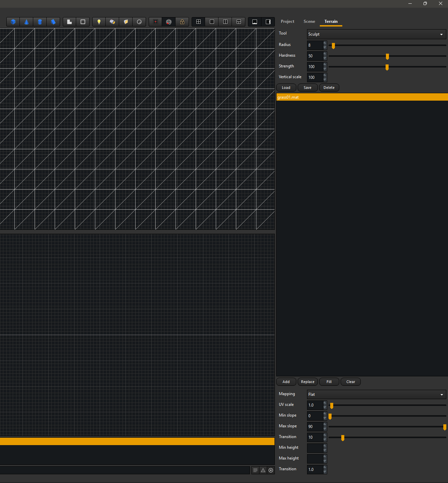Image resolution: width=448 pixels, height=483 pixels.
Task: Open the Mapping dropdown showing Flat
Action: (377, 394)
